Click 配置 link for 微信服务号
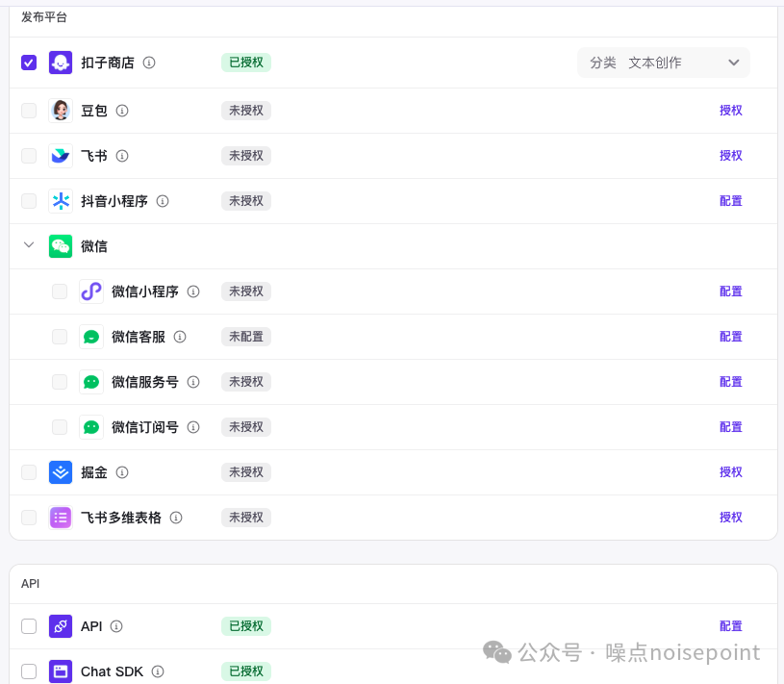This screenshot has height=684, width=784. pos(730,382)
